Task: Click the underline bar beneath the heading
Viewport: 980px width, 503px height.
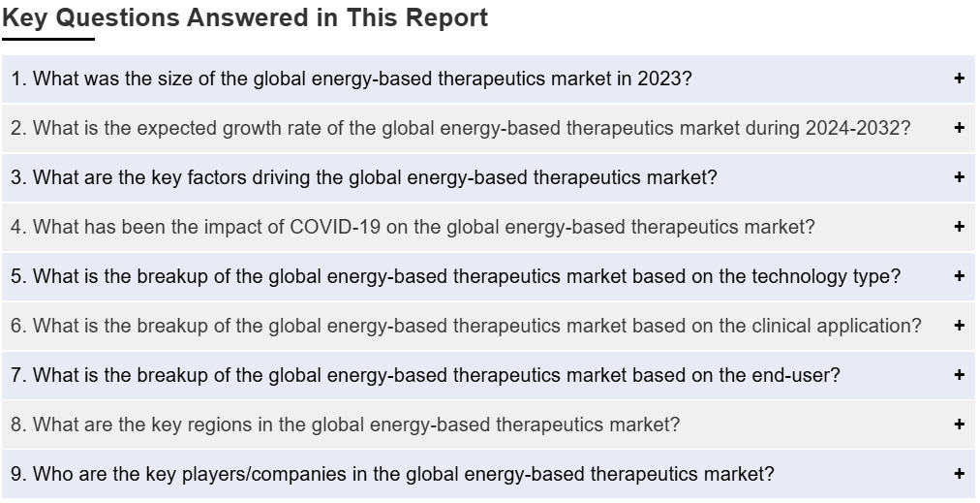Action: [48, 40]
